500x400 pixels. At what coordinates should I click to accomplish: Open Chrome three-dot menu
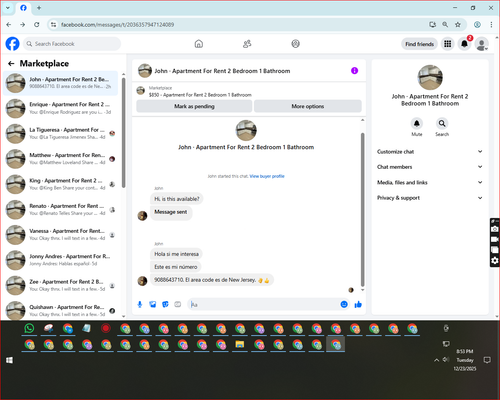pos(491,25)
